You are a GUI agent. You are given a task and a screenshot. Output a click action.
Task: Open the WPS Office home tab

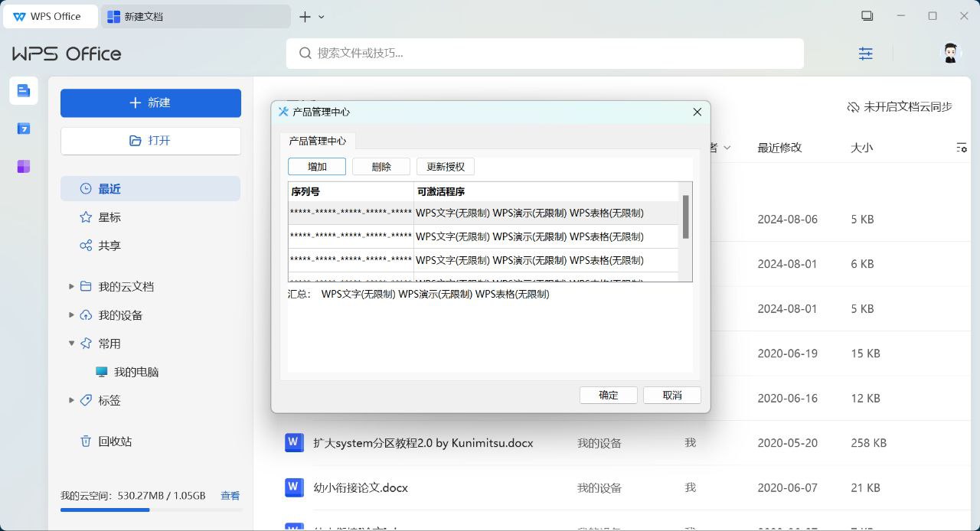pos(51,16)
